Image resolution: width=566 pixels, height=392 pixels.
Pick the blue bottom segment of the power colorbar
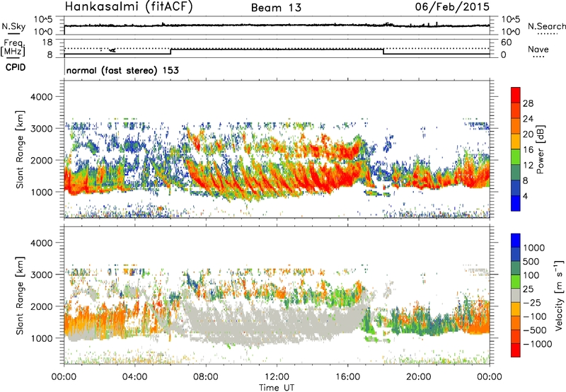[516, 203]
